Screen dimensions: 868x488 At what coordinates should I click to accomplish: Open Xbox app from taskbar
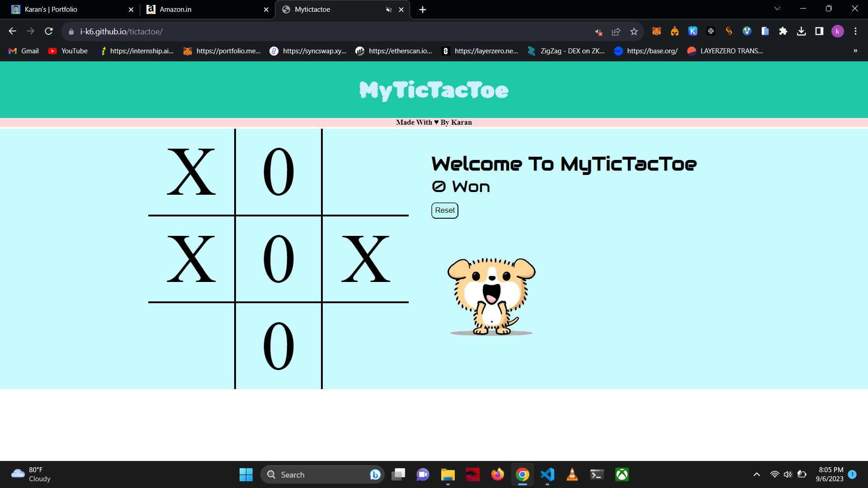coord(622,474)
